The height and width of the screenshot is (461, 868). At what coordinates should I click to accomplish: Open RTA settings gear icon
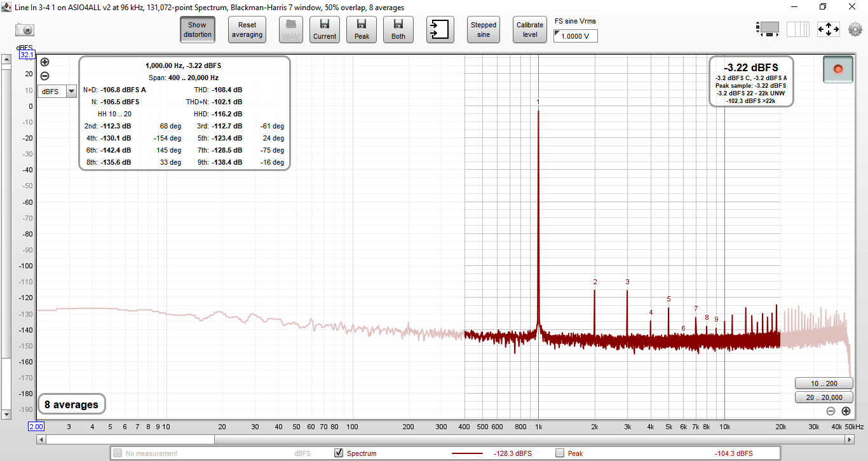pos(855,29)
